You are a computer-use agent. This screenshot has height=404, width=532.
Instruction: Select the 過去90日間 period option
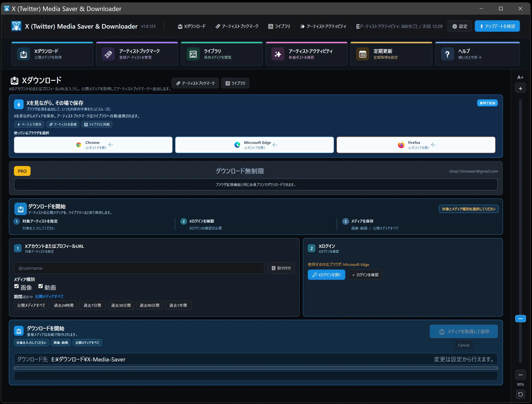(150, 305)
